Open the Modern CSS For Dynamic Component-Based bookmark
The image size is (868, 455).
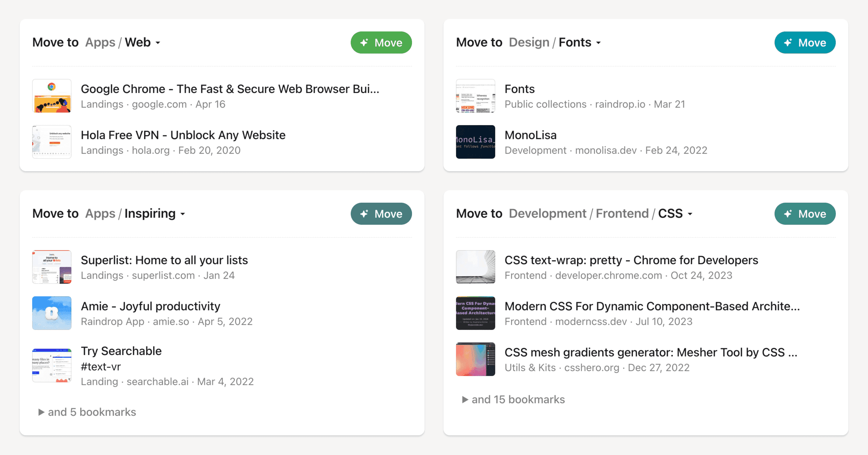coord(652,306)
